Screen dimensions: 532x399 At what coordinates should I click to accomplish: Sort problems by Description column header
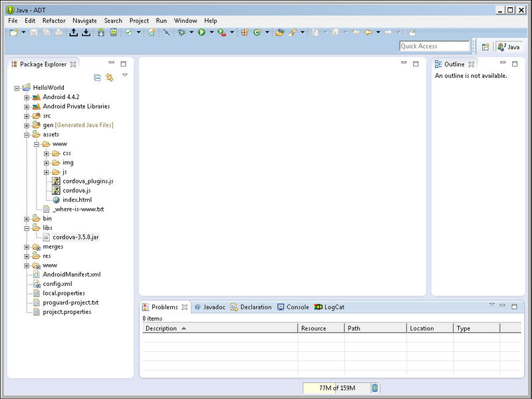(162, 329)
